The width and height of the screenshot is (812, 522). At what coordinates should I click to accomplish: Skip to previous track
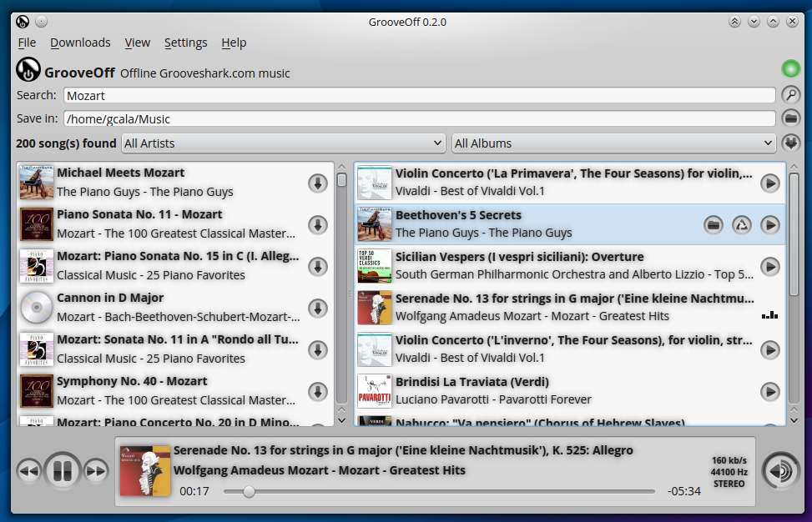pos(28,471)
